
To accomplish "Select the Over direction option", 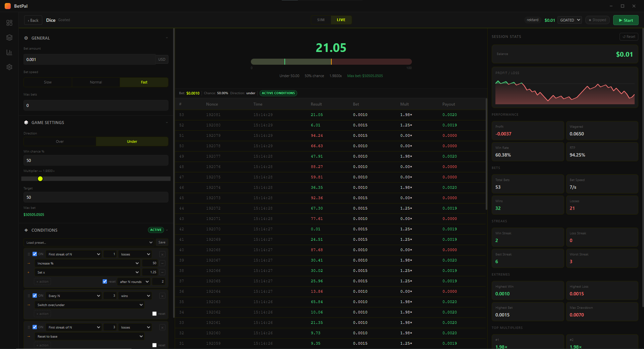I will coord(60,141).
